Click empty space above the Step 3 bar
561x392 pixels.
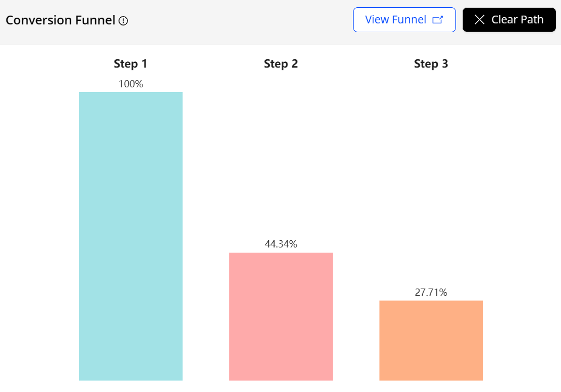coord(431,182)
